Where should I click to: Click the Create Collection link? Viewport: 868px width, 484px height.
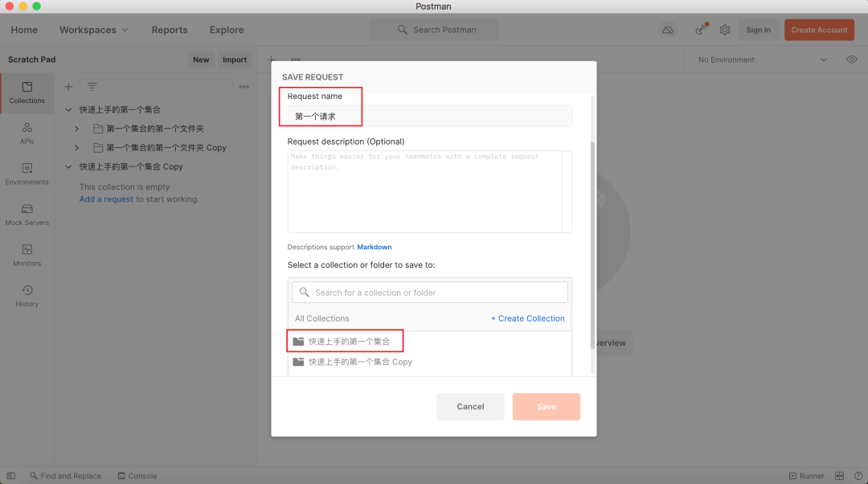point(527,318)
